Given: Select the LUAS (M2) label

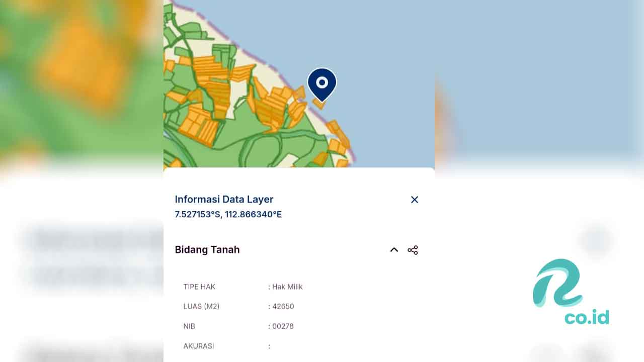Looking at the screenshot, I should click(x=201, y=306).
